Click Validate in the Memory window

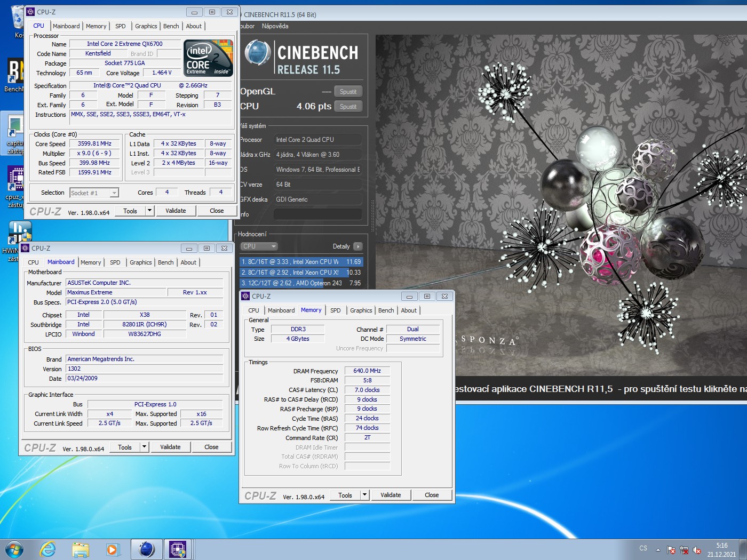pyautogui.click(x=391, y=495)
